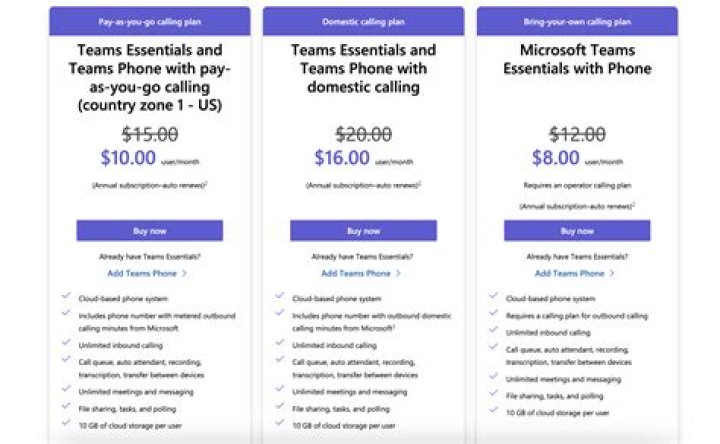The image size is (720, 444).
Task: Select the "Domestic calling plan" header
Action: point(363,21)
